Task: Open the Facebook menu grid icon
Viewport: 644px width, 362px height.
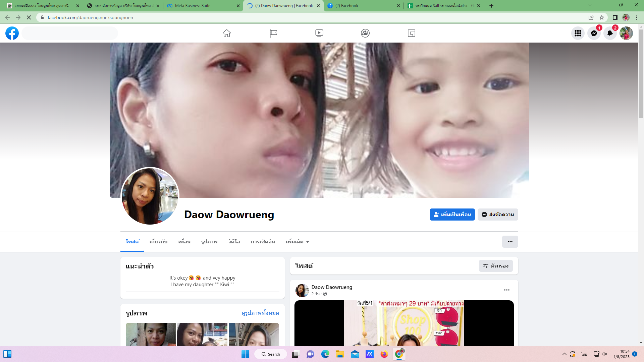Action: coord(578,33)
